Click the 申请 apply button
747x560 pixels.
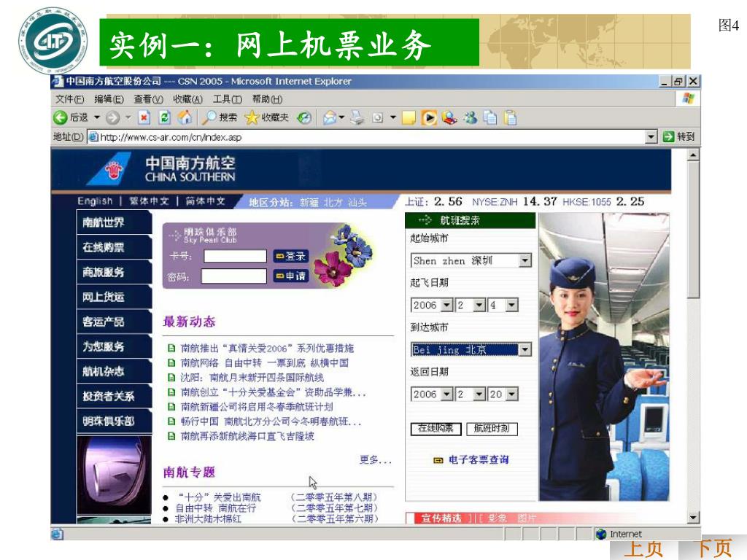pyautogui.click(x=290, y=276)
